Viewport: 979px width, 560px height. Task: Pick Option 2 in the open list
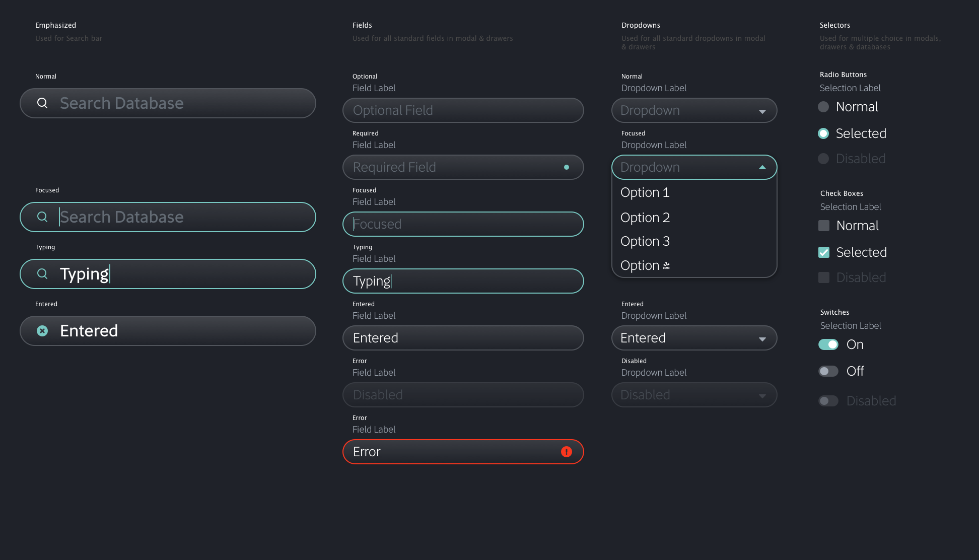tap(645, 218)
